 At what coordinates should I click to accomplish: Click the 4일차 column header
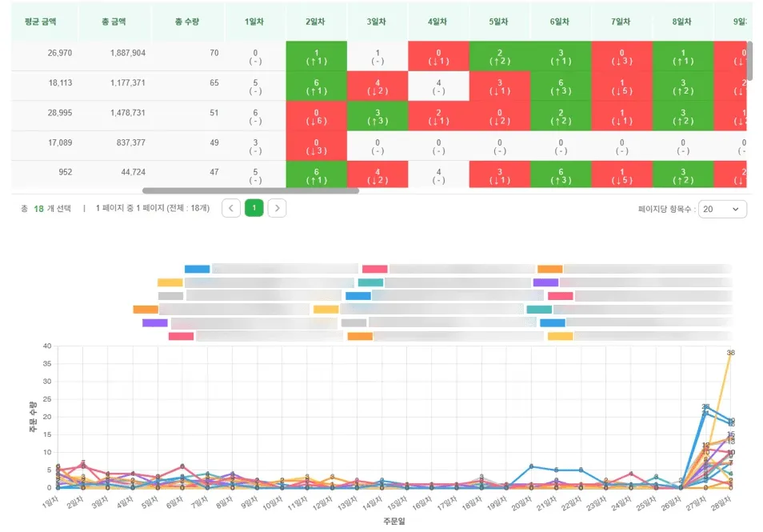pos(437,22)
